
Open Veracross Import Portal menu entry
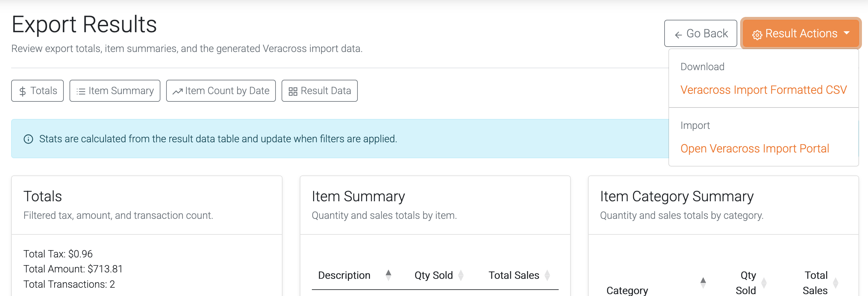point(754,148)
